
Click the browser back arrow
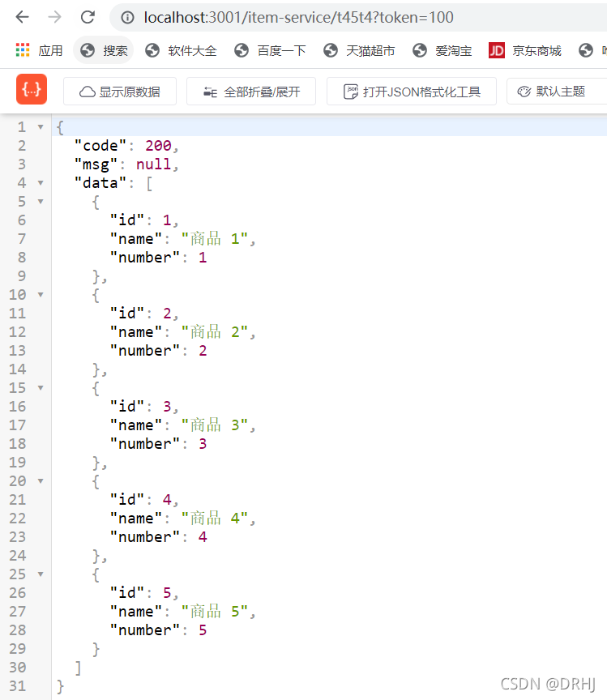pyautogui.click(x=22, y=17)
